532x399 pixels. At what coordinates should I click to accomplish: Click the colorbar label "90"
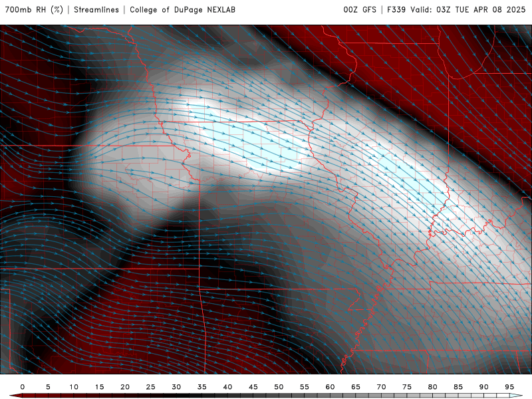(x=484, y=387)
